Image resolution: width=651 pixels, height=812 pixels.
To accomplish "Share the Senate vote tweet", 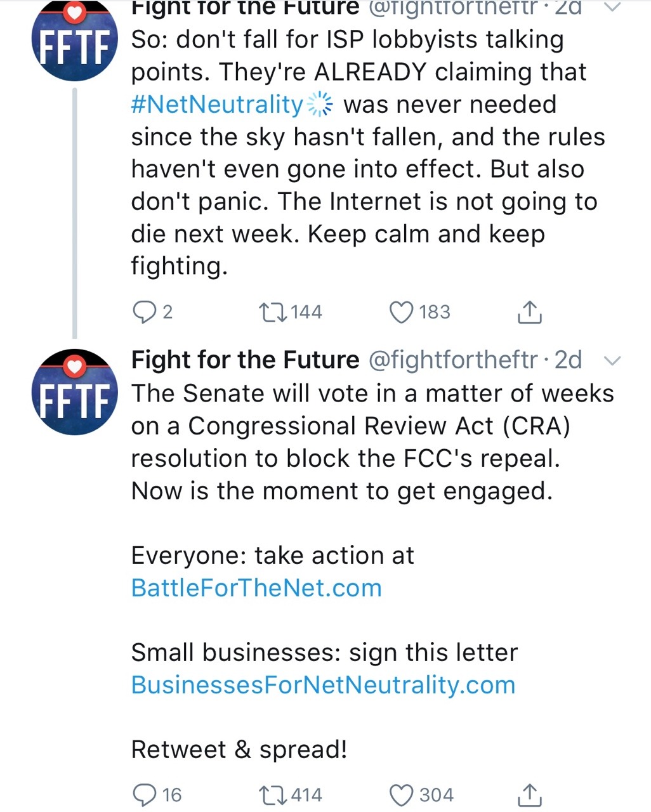I will (530, 794).
